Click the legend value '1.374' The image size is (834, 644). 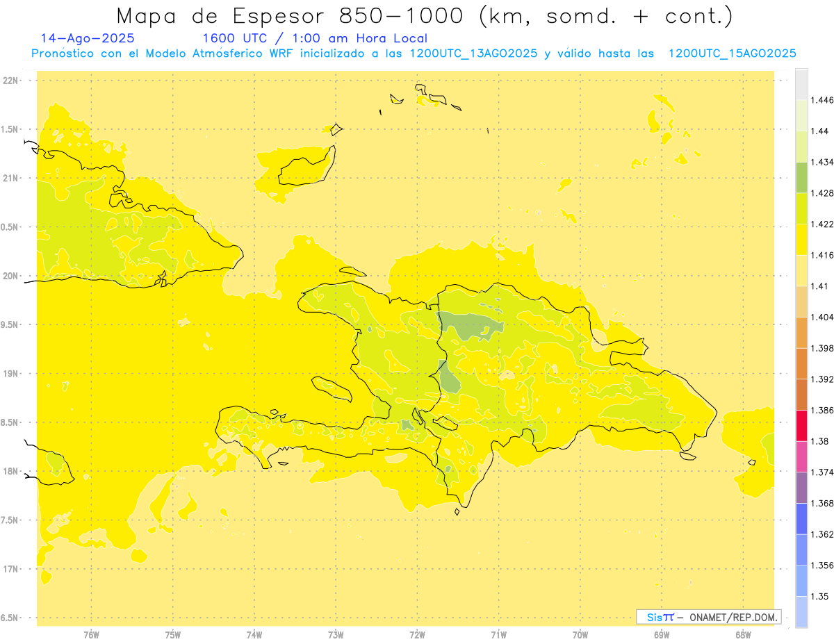pos(822,472)
